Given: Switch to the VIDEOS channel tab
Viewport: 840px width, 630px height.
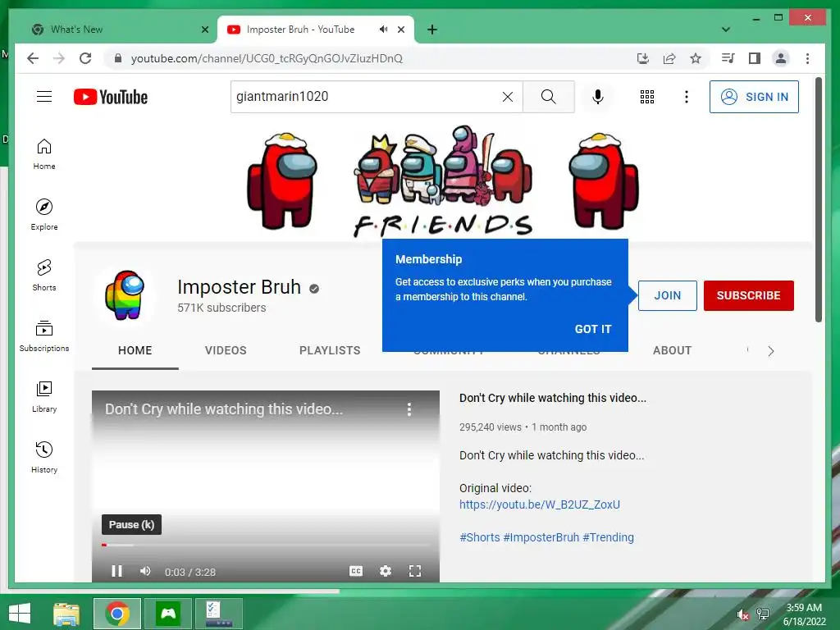Looking at the screenshot, I should pos(226,350).
